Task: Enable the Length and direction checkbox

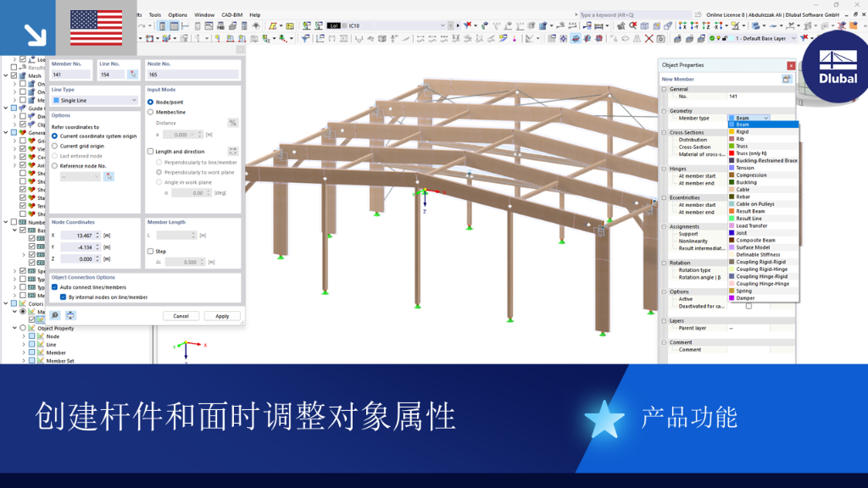Action: 151,152
